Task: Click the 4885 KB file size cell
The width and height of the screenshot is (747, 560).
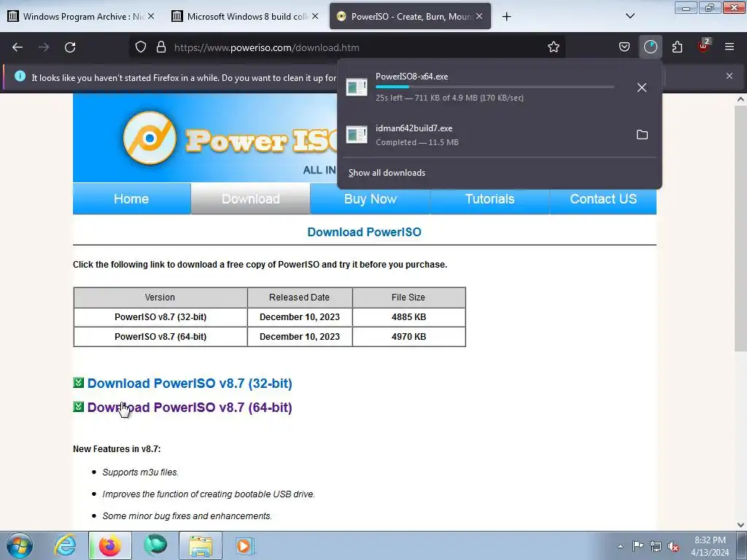Action: pos(409,317)
